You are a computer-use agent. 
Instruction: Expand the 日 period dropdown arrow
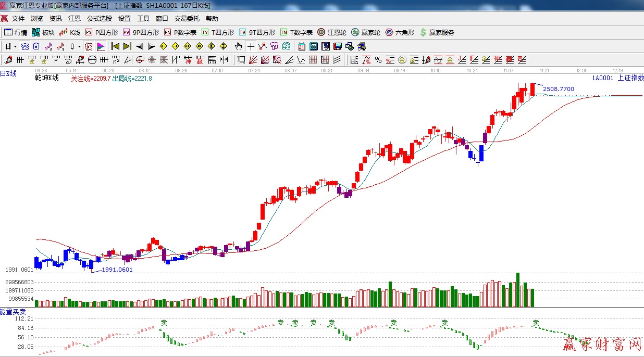15,46
